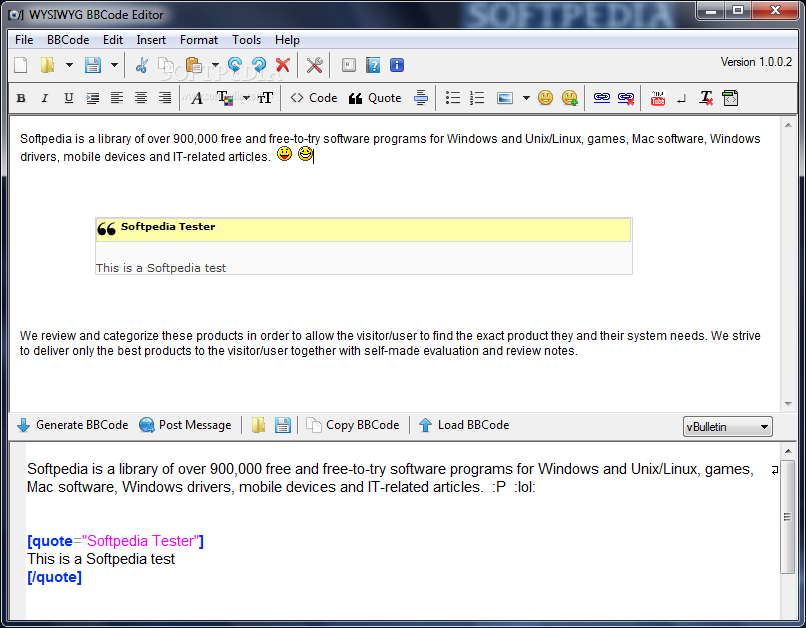Screen dimensions: 806x628
Task: Clear text formatting
Action: (x=706, y=98)
